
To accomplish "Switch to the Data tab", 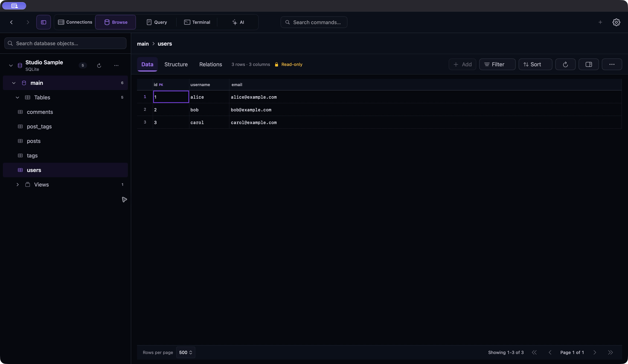I will 147,64.
